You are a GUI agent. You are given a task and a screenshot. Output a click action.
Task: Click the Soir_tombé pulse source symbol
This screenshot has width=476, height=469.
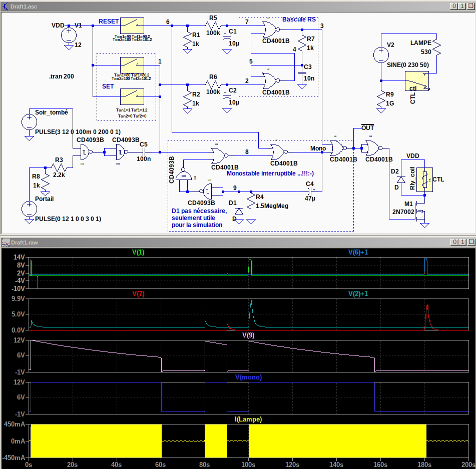(28, 121)
